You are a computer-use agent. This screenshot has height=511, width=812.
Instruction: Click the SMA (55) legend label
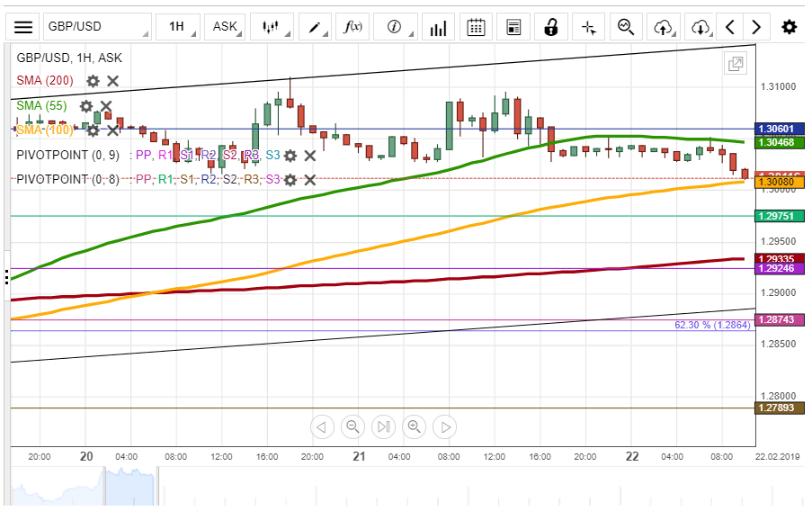pyautogui.click(x=41, y=106)
